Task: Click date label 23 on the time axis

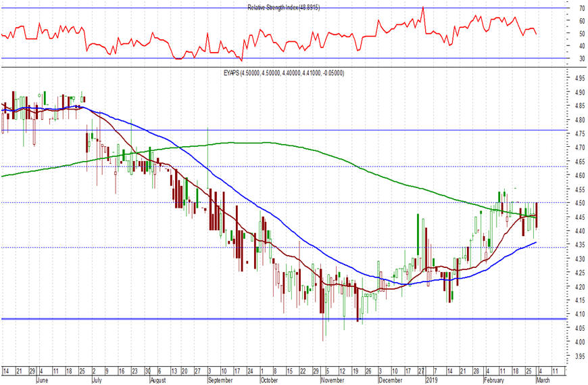Action: (x=134, y=371)
